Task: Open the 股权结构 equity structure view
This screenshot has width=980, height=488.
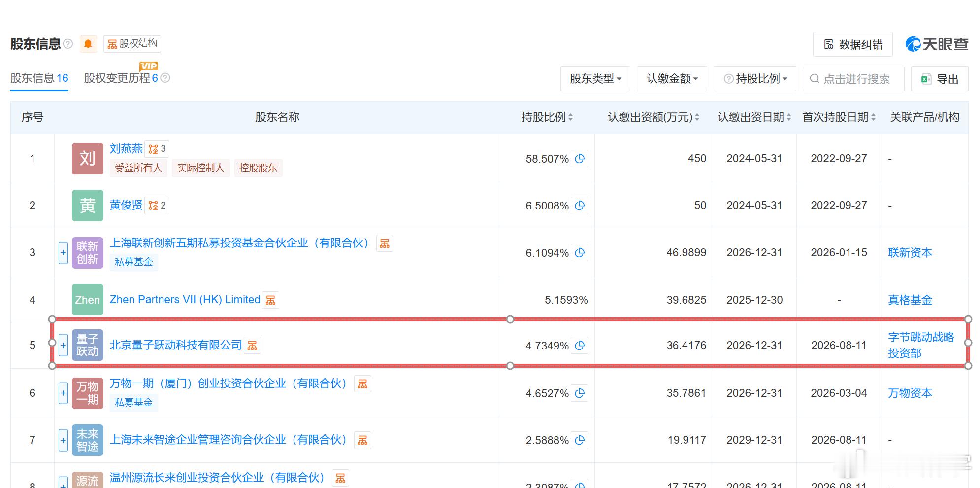Action: pyautogui.click(x=132, y=44)
